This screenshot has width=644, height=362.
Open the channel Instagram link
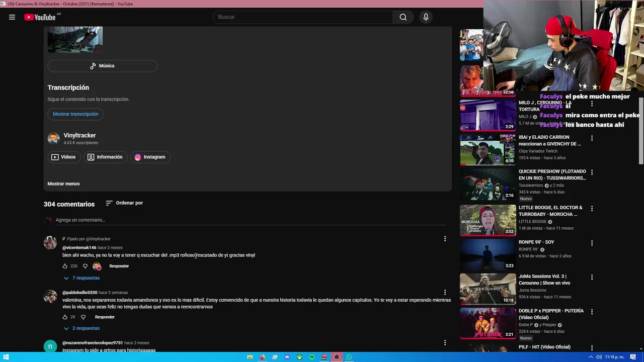point(150,157)
